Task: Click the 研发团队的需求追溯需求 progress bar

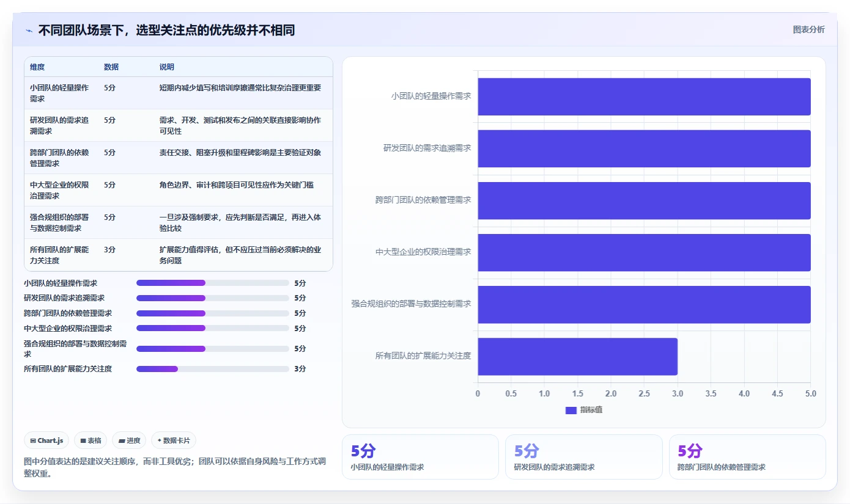Action: [x=213, y=298]
